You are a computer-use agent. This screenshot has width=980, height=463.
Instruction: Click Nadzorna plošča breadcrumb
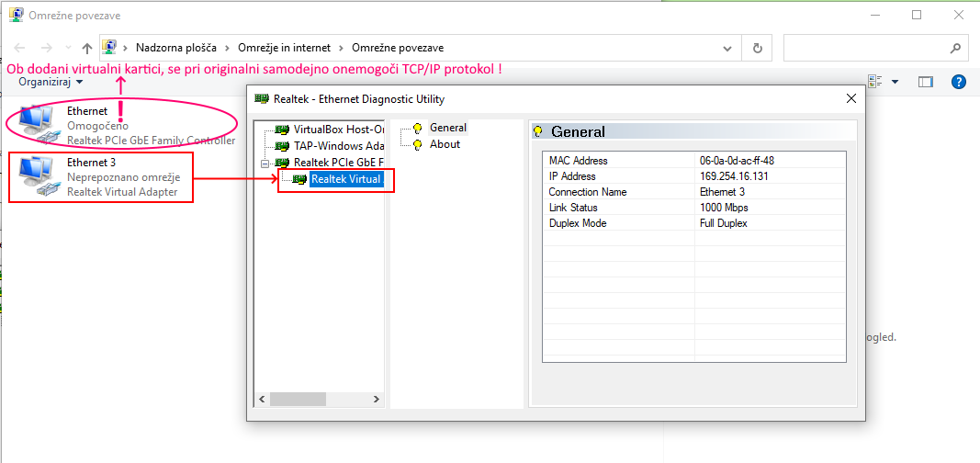[x=176, y=48]
